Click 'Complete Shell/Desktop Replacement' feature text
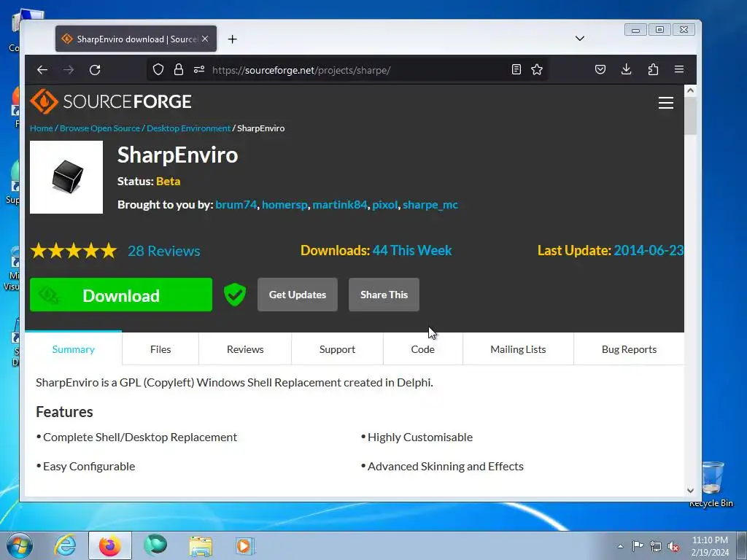 tap(140, 437)
